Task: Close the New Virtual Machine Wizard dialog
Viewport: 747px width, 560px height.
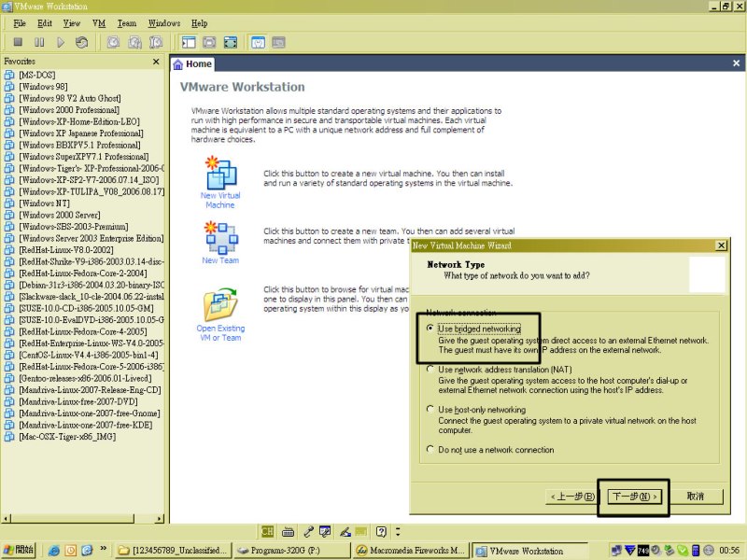Action: 721,245
